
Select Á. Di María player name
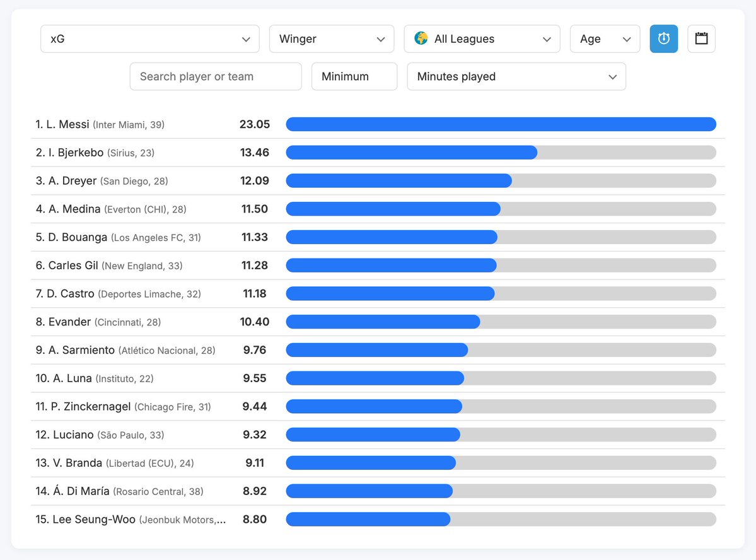pyautogui.click(x=81, y=491)
